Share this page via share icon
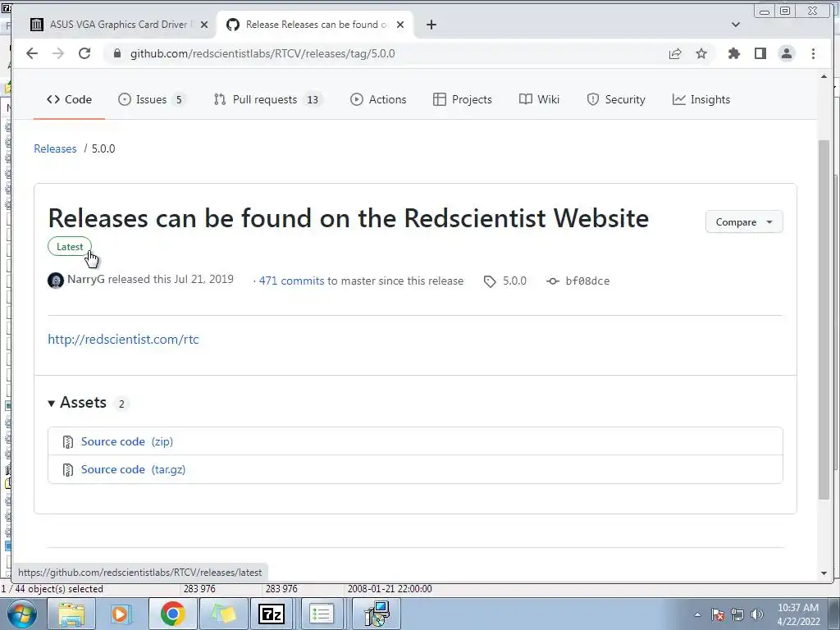 click(x=675, y=53)
